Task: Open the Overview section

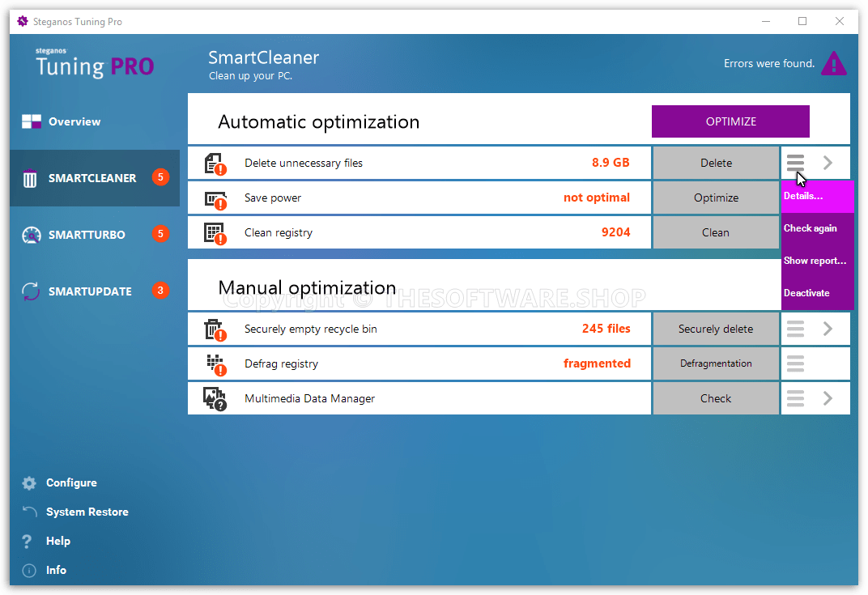Action: (x=74, y=122)
